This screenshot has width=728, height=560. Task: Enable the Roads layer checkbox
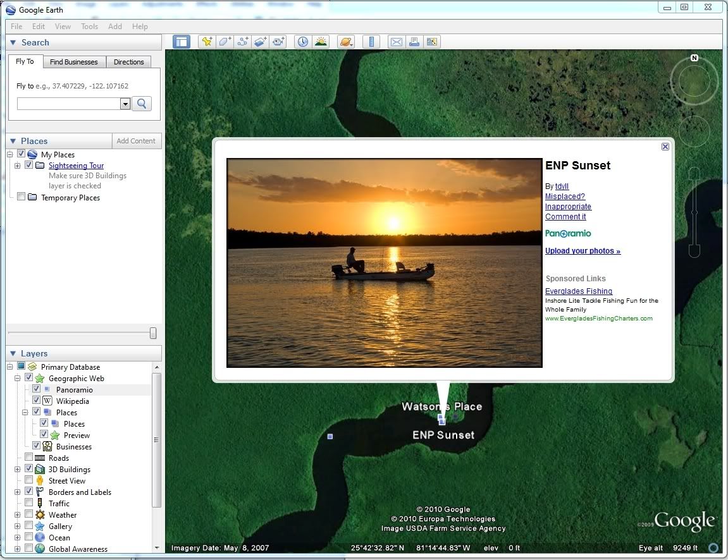point(29,457)
